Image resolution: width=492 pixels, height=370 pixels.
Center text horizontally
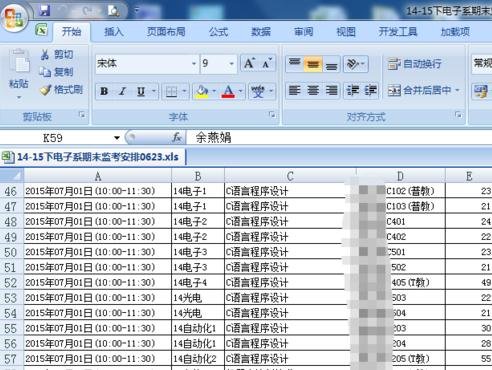click(x=313, y=90)
